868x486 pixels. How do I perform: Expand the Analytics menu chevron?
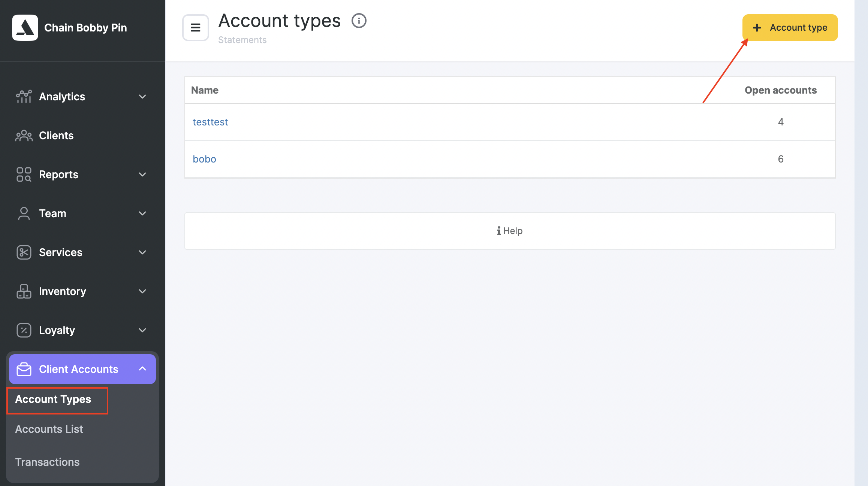click(142, 97)
